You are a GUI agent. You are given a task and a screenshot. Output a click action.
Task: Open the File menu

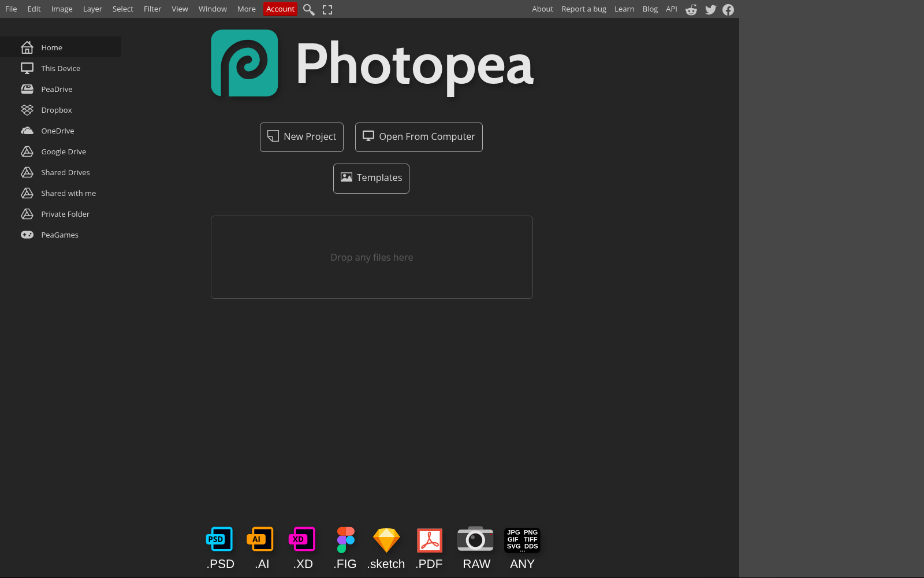point(11,9)
